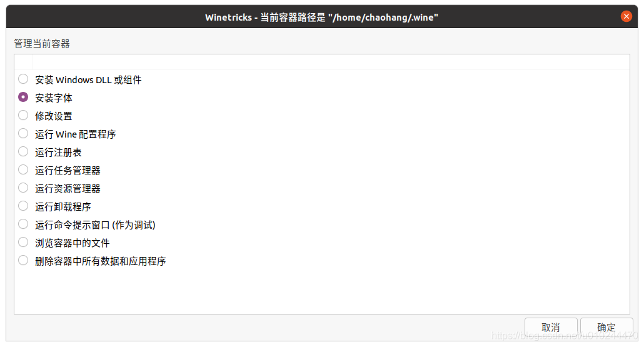Pick radio for 运行命令提示窗口 (作为调试)
The height and width of the screenshot is (347, 644).
(23, 224)
